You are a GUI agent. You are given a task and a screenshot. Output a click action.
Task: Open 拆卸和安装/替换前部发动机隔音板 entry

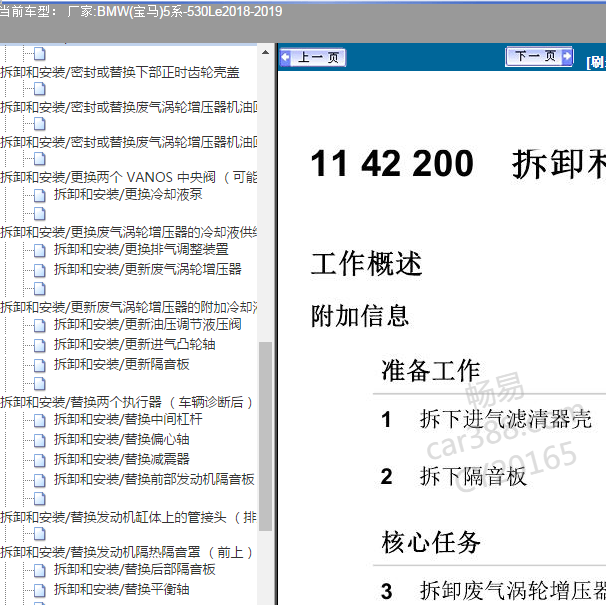click(x=154, y=479)
